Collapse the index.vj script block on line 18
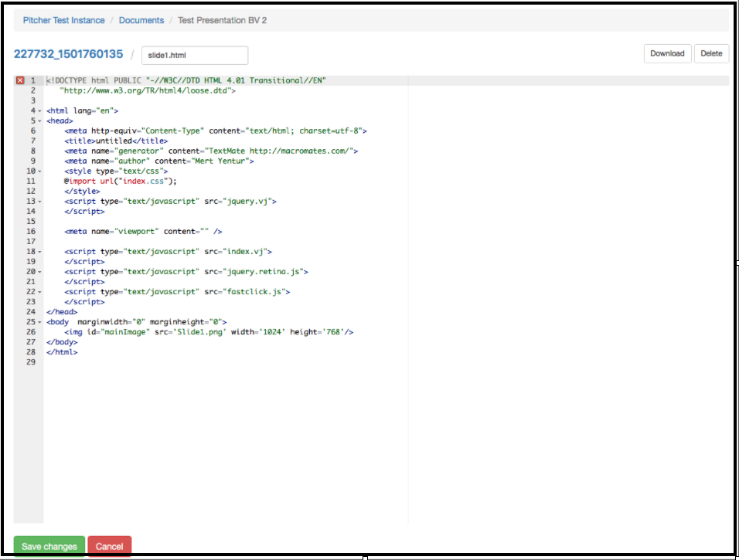 click(x=39, y=251)
